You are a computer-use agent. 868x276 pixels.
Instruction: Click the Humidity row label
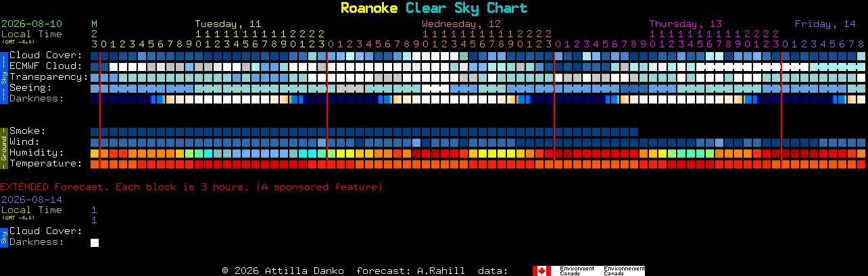pos(37,153)
